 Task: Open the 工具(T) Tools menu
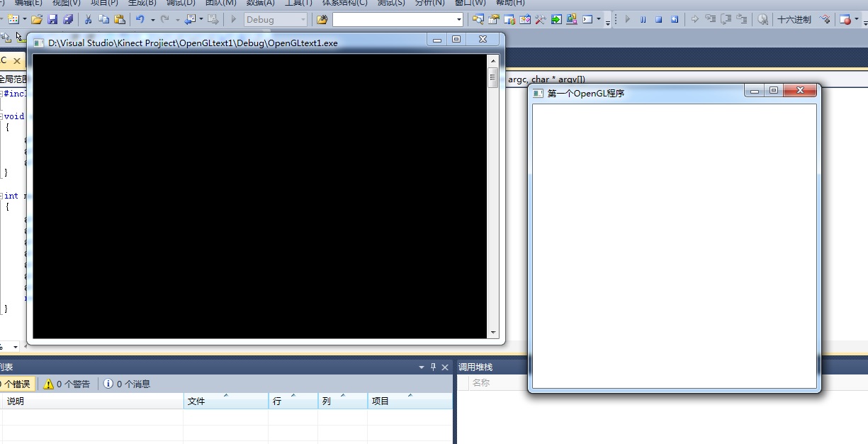(x=298, y=3)
